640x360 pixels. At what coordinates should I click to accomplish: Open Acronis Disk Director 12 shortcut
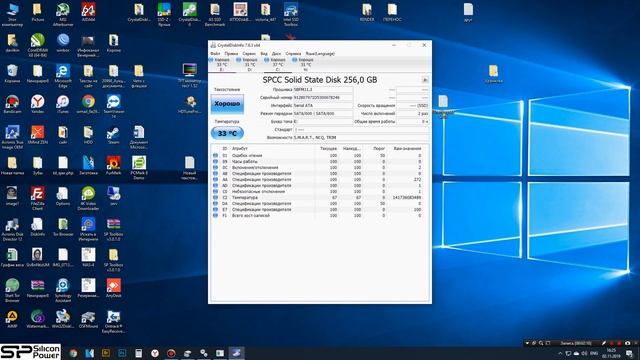[12, 229]
